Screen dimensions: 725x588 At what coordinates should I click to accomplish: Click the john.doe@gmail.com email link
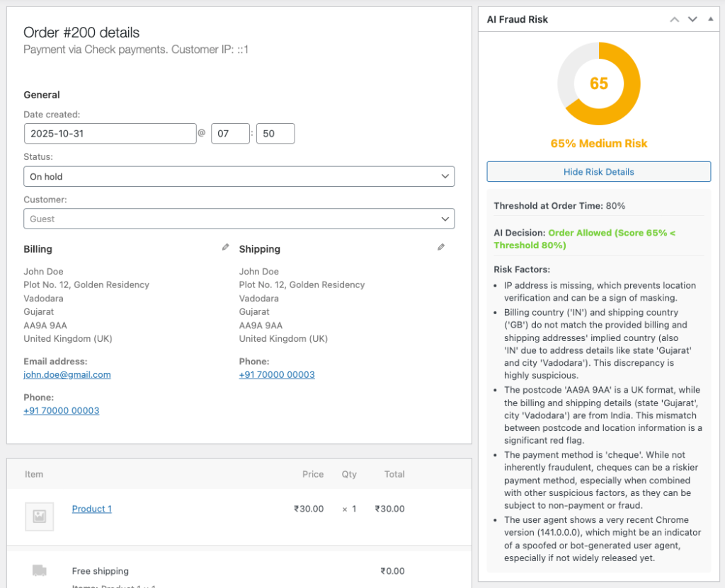click(x=67, y=374)
